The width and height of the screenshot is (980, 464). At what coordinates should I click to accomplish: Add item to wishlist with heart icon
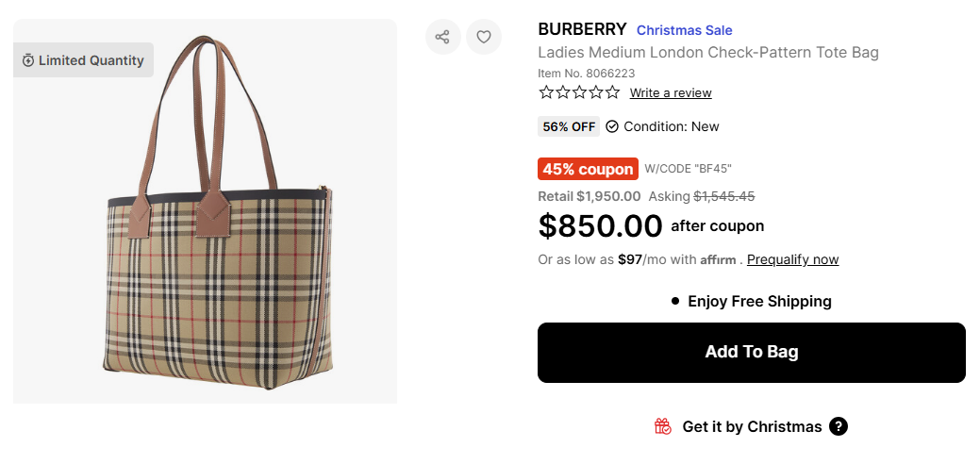[484, 37]
